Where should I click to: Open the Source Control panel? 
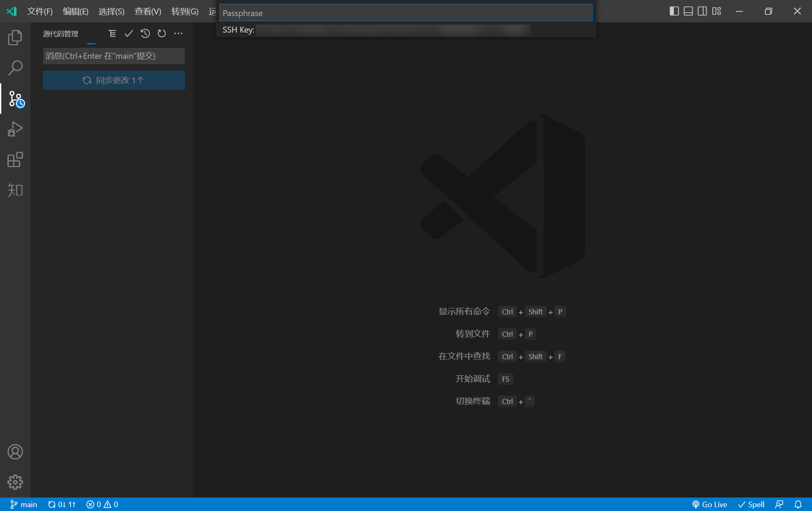[x=15, y=99]
